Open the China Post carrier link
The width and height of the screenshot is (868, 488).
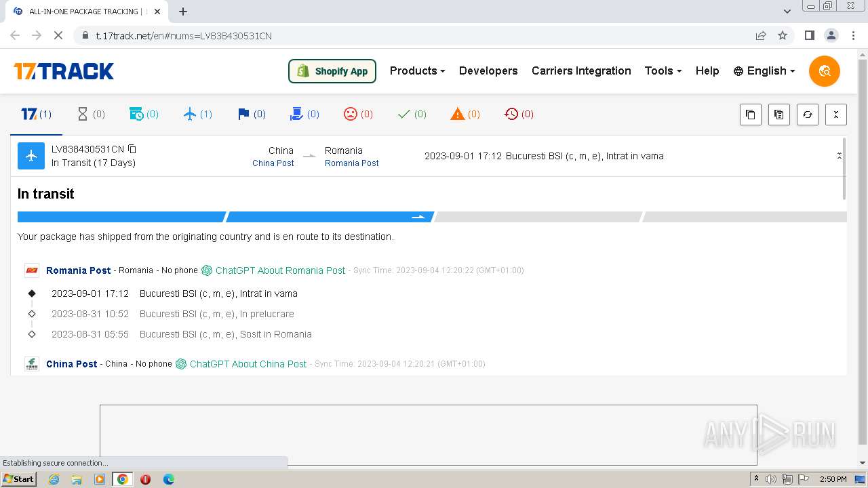click(x=273, y=163)
